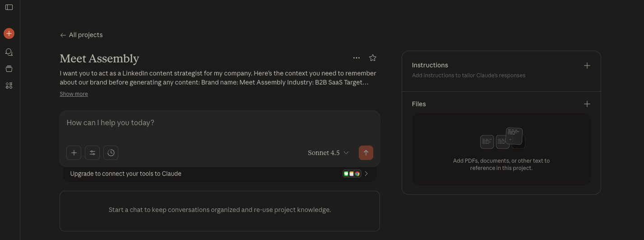This screenshot has width=644, height=240.
Task: Open the extended thinking clock icon
Action: [111, 153]
